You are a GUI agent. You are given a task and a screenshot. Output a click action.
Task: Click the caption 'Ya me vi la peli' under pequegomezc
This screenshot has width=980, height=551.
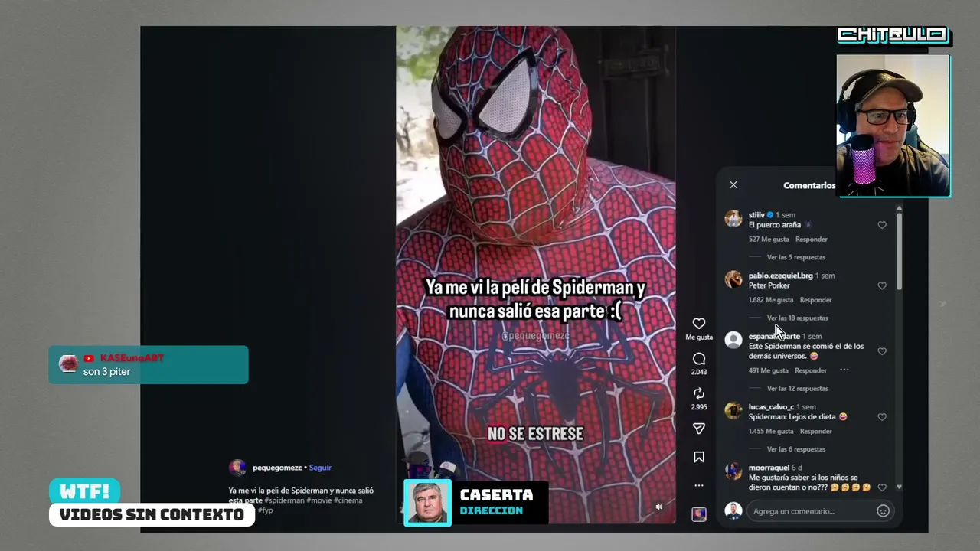point(301,495)
